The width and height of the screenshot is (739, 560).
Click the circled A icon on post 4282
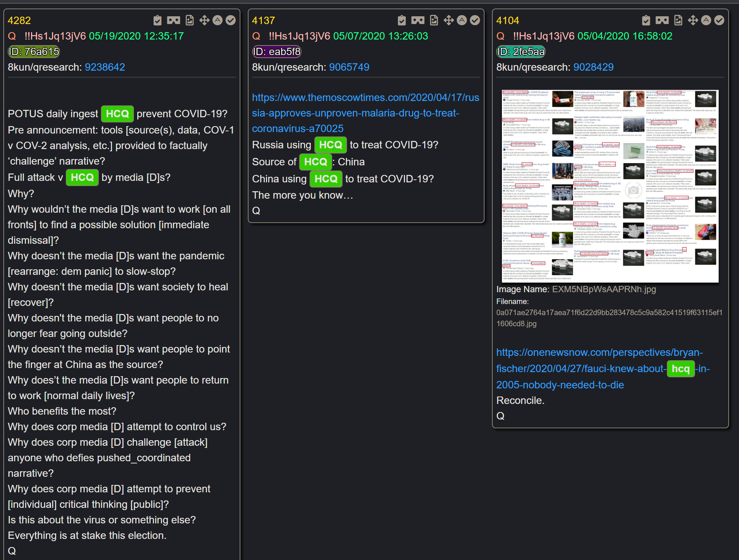click(x=217, y=20)
